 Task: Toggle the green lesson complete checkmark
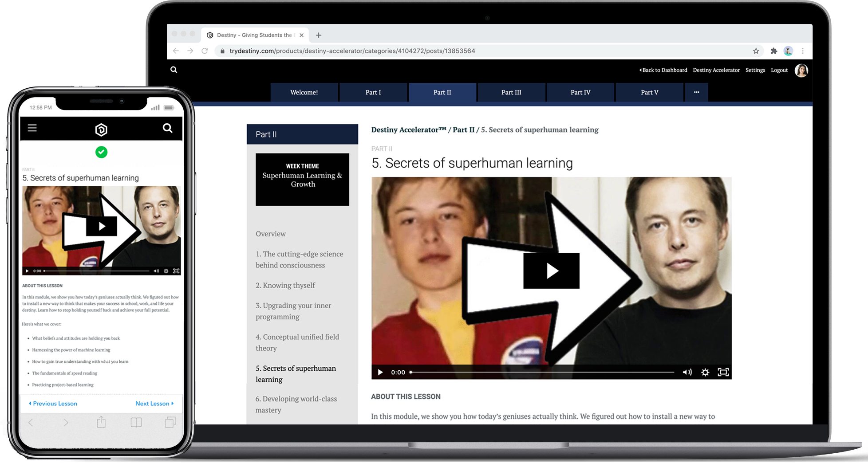(101, 152)
